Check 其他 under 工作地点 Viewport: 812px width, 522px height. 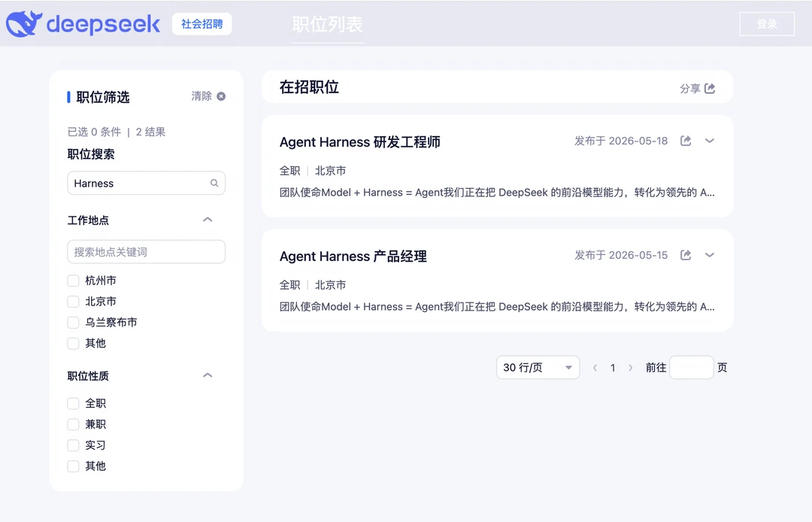coord(73,343)
